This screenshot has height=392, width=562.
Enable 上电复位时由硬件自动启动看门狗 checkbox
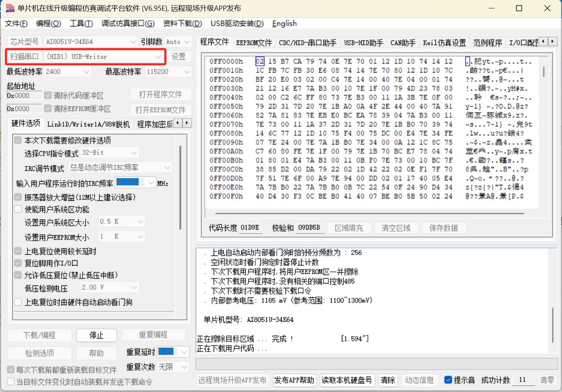click(18, 302)
